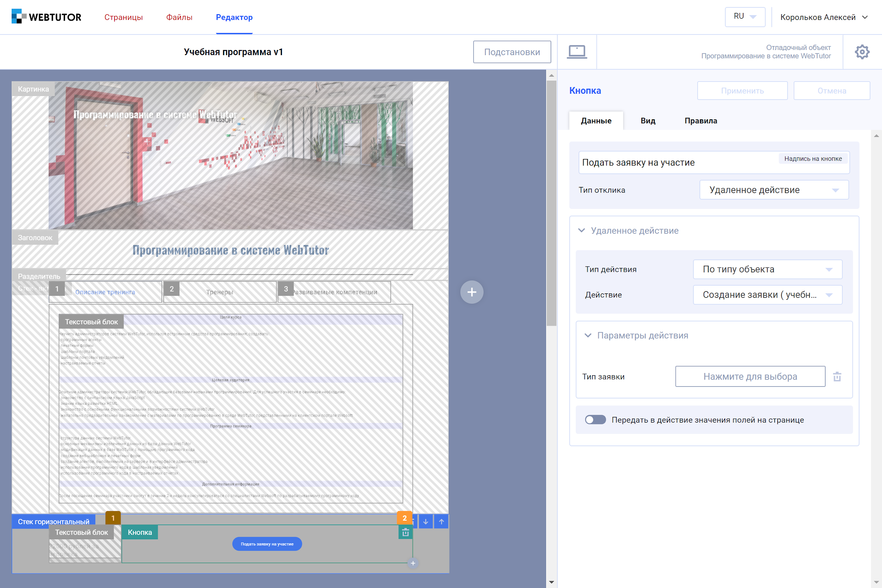Add a new block with the plus circle beside canvas

[x=472, y=292]
